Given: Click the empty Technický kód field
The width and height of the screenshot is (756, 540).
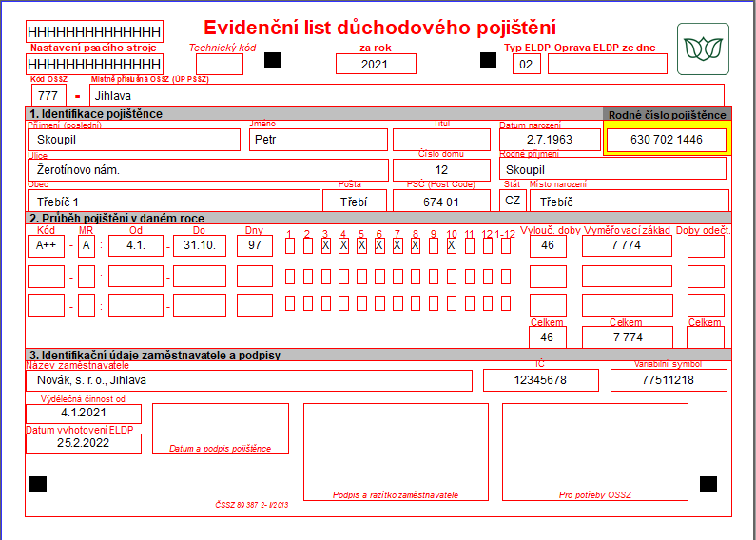Looking at the screenshot, I should (x=220, y=64).
